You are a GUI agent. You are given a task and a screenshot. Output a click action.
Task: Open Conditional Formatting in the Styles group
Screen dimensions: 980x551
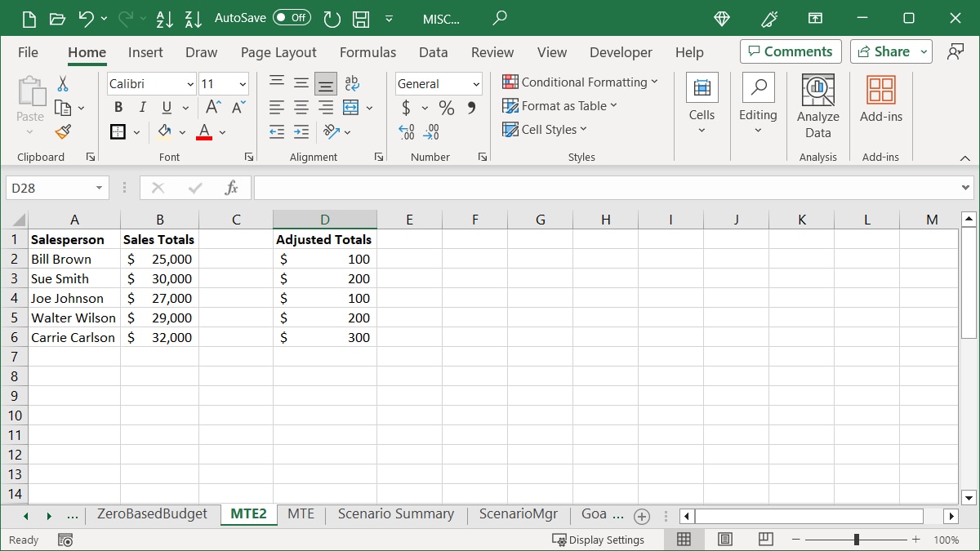tap(581, 82)
